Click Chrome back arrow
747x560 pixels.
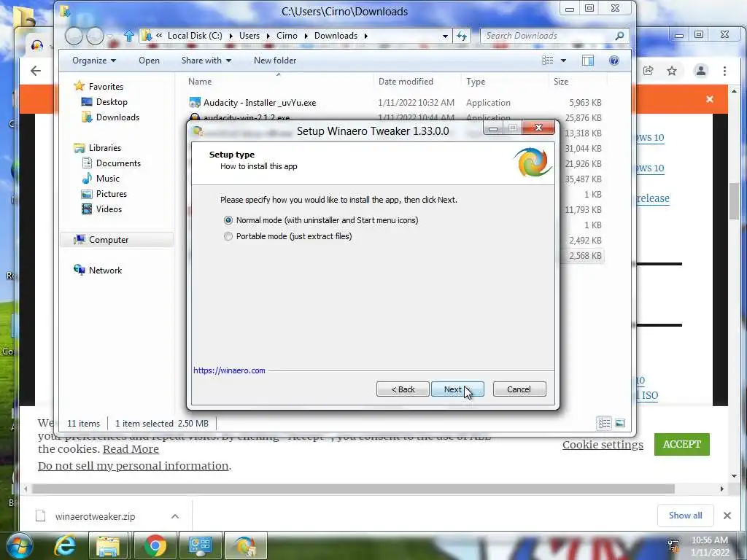36,71
